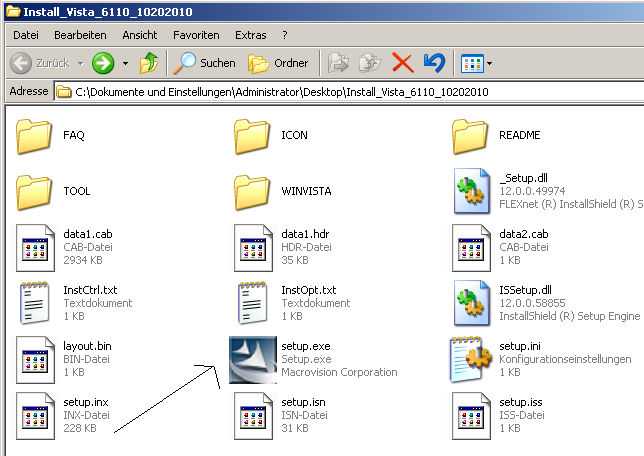Click the Views icon button
This screenshot has width=644, height=456.
click(x=472, y=64)
